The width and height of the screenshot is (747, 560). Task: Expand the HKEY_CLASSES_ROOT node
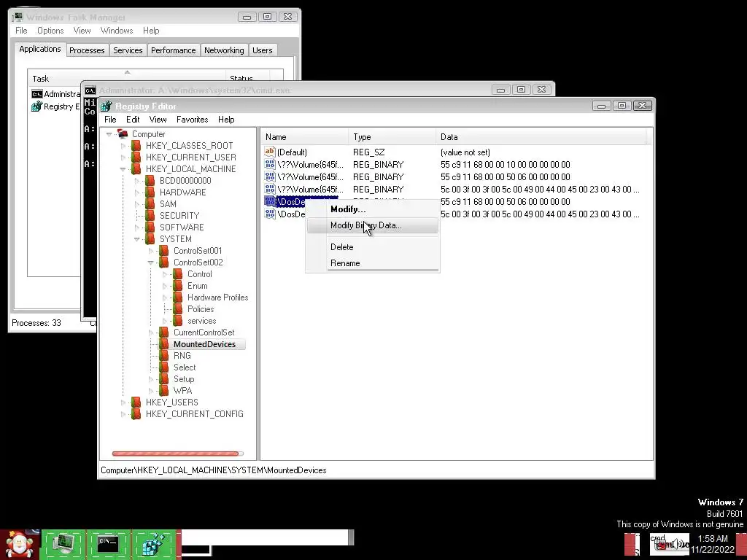pyautogui.click(x=123, y=146)
